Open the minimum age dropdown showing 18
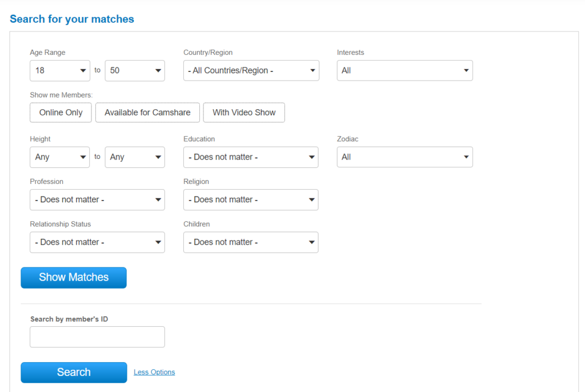 point(59,70)
